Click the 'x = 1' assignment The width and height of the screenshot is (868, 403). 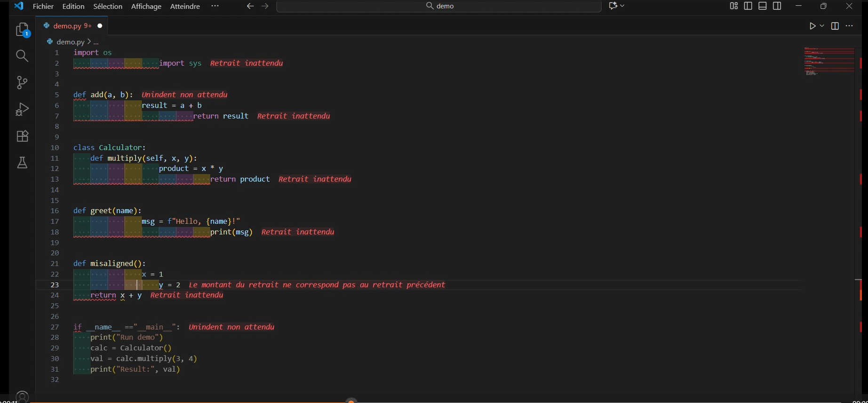coord(152,274)
